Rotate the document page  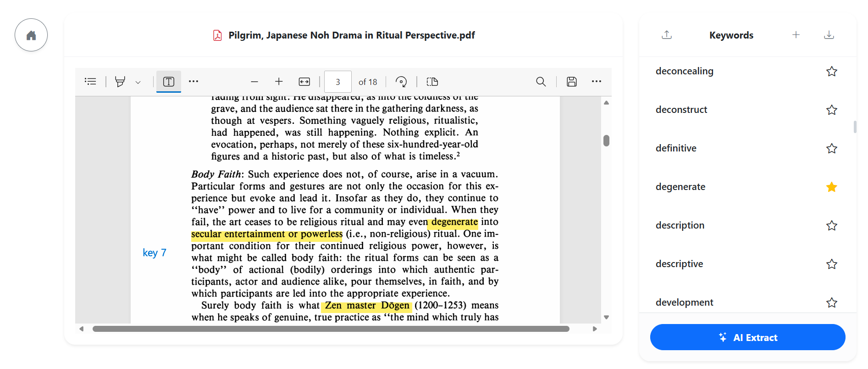coord(401,82)
